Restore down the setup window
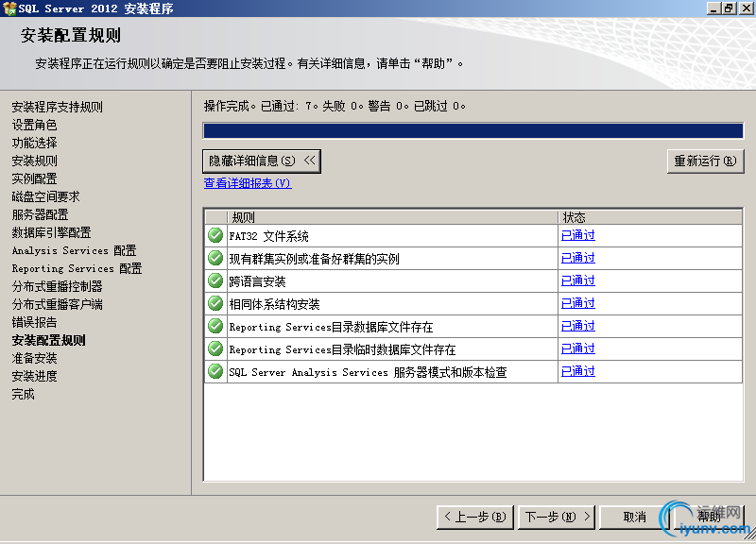The height and width of the screenshot is (544, 756). point(729,8)
